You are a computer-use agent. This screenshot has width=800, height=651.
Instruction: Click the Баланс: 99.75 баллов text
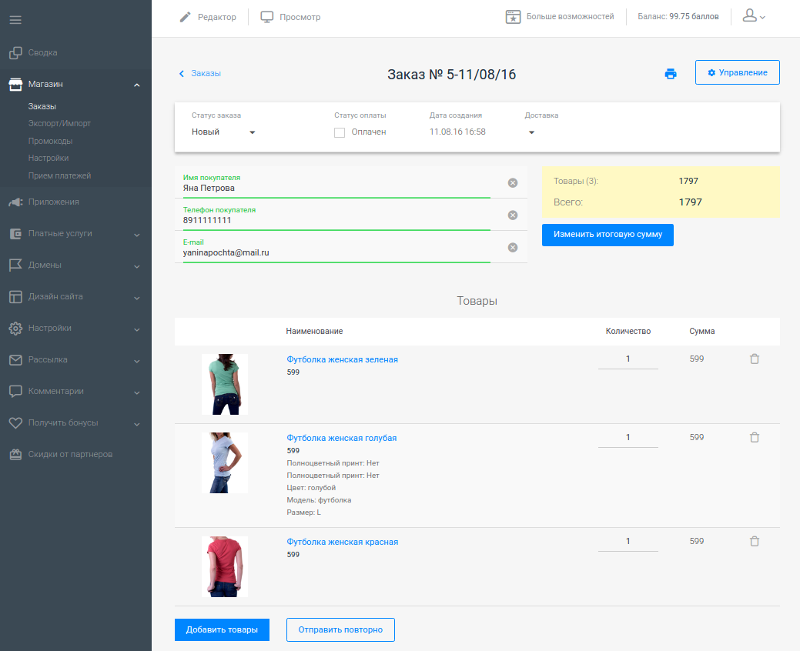[x=678, y=17]
